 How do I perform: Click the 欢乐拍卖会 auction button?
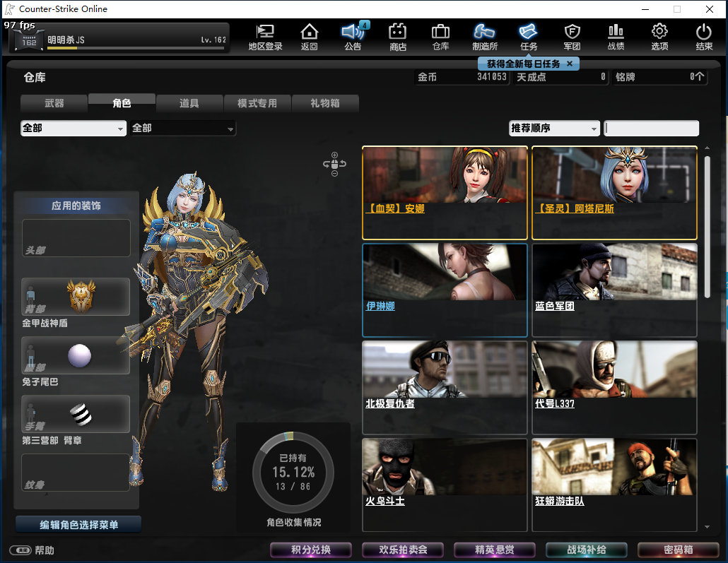point(403,550)
